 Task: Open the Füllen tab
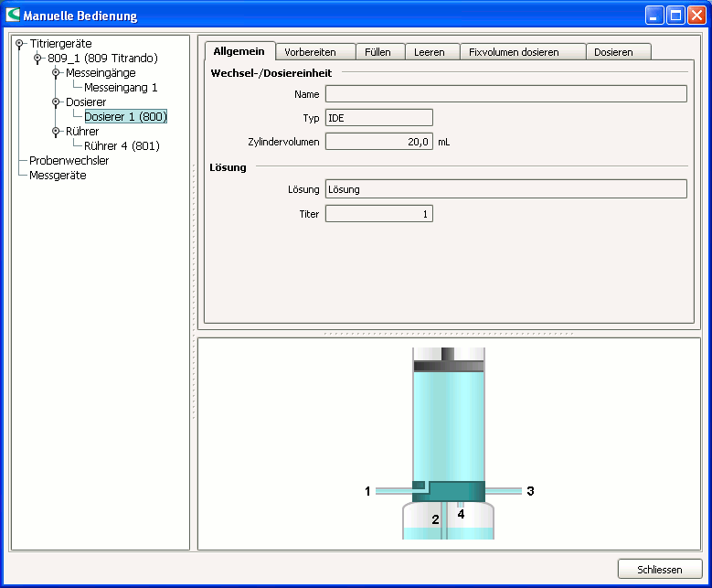[377, 52]
